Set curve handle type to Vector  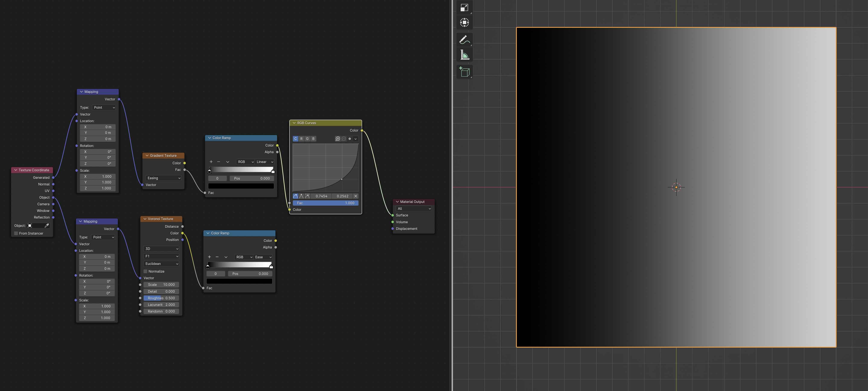(x=301, y=196)
